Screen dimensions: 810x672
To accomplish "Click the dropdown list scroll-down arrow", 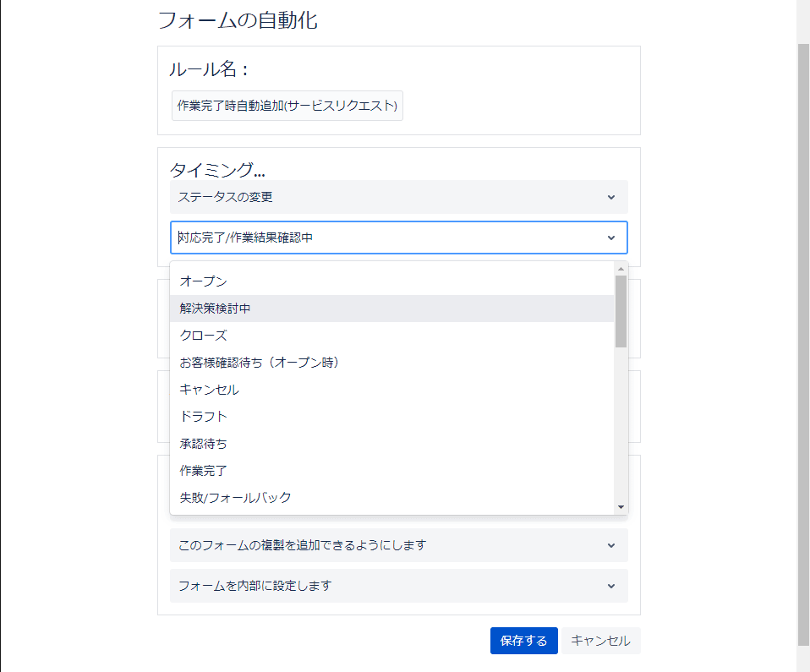I will coord(621,507).
